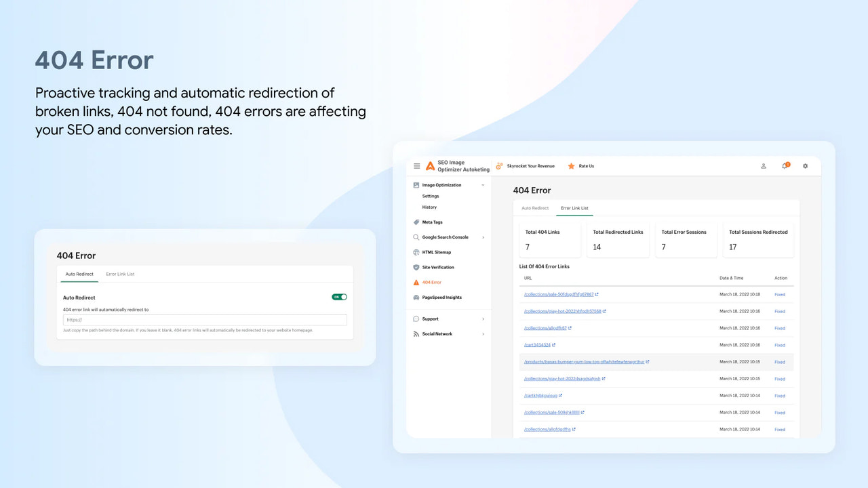Viewport: 868px width, 488px height.
Task: Select the 404 Error warning icon
Action: (416, 282)
